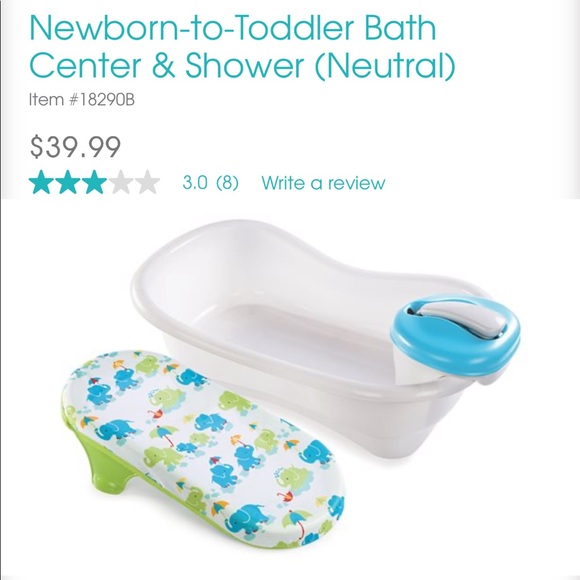Click the Newborn-to-Toddler Bath Center product title
Viewport: 580px width, 580px height.
242,47
